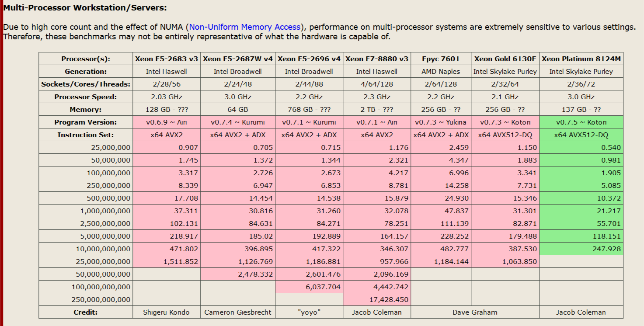Image resolution: width=644 pixels, height=326 pixels.
Task: Click the 2.1 GHz speed cell
Action: tap(505, 97)
